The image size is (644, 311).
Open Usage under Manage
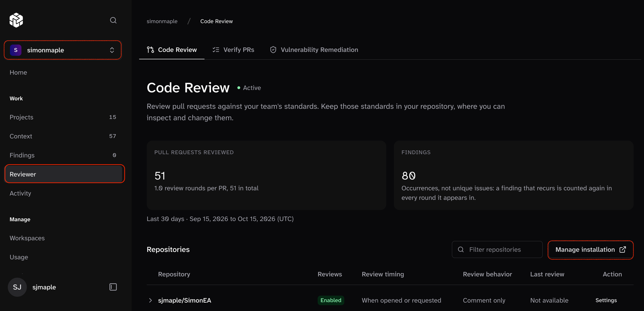[19, 257]
